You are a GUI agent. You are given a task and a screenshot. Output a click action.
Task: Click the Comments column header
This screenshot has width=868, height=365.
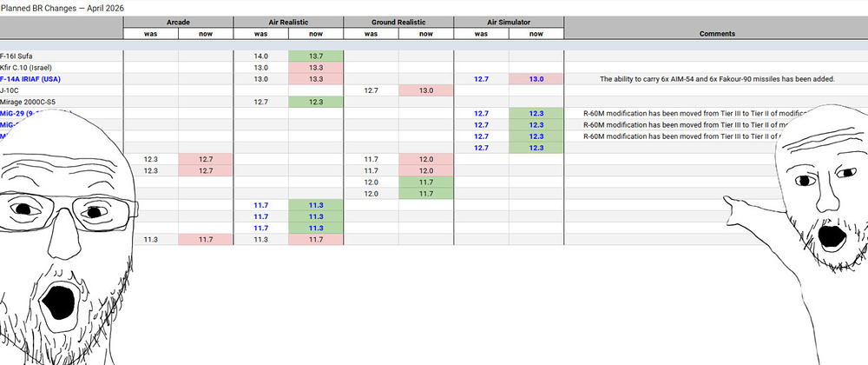coord(716,33)
